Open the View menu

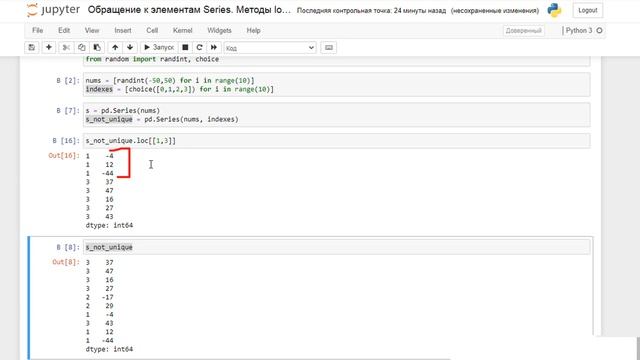(92, 31)
